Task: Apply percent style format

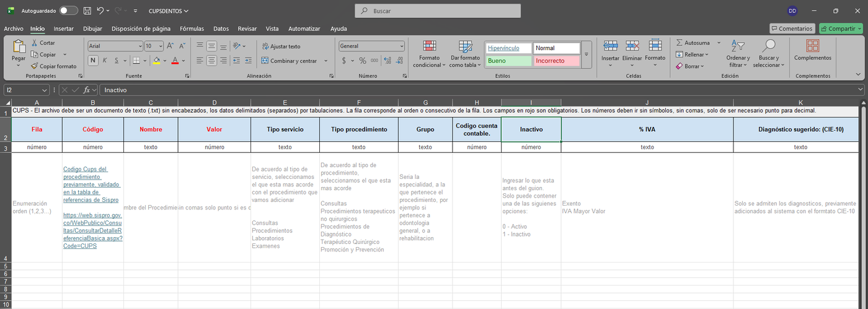Action: pos(363,61)
